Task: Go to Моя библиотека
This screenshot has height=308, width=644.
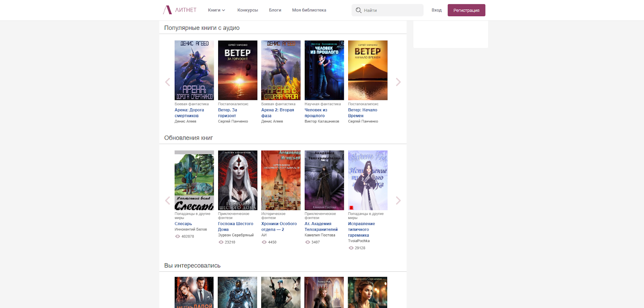Action: pyautogui.click(x=309, y=10)
